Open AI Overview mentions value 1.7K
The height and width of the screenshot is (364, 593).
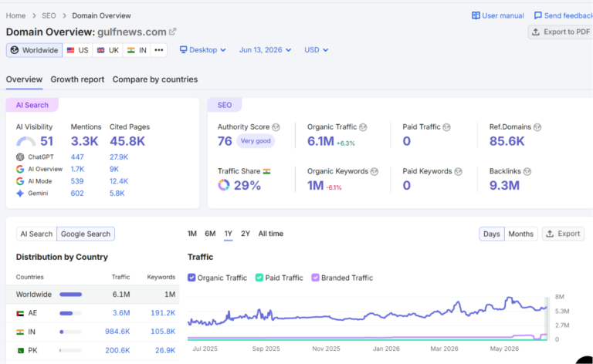(x=77, y=169)
